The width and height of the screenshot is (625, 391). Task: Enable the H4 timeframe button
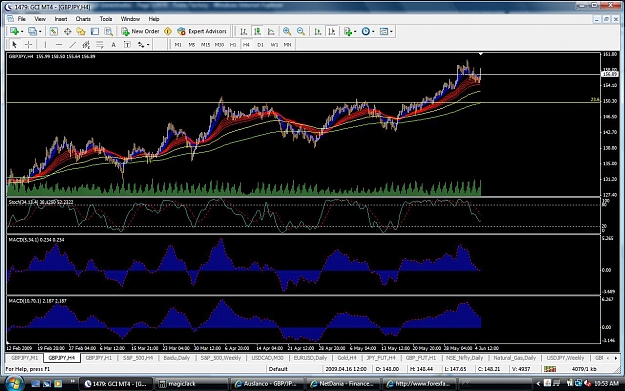click(x=246, y=45)
